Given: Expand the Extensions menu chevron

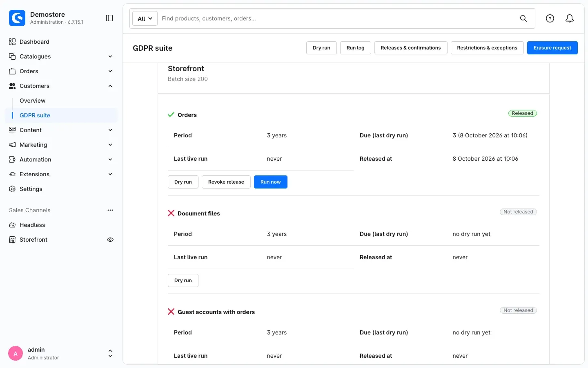Looking at the screenshot, I should [110, 174].
